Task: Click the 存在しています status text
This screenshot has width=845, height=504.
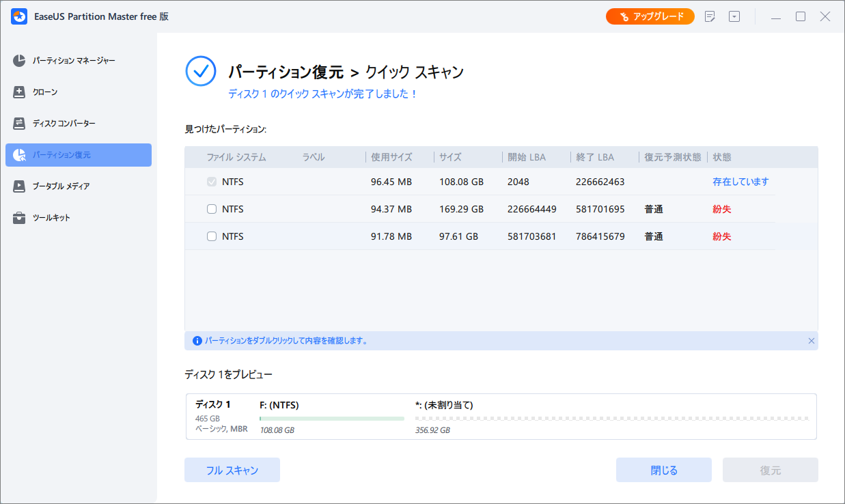Action: pyautogui.click(x=740, y=182)
